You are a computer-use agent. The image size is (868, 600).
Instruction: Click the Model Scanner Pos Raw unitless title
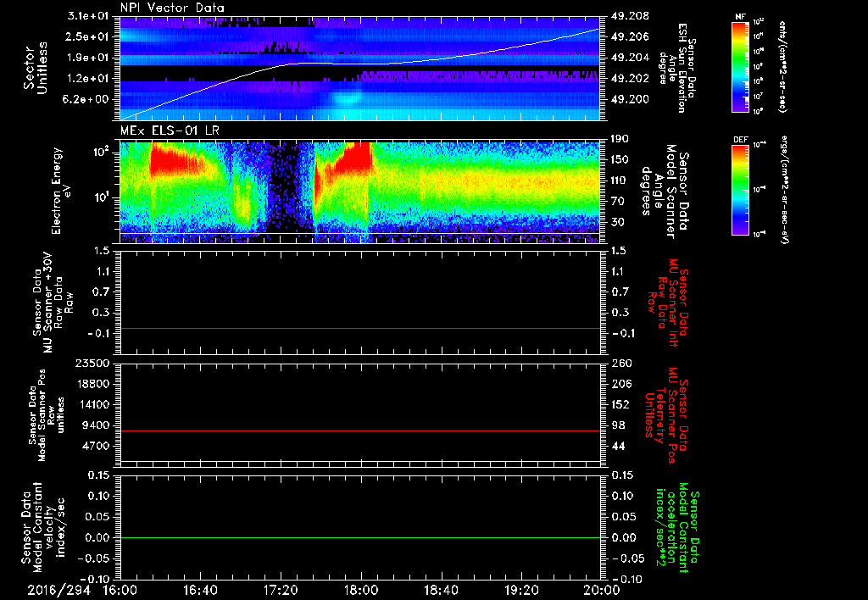click(47, 415)
